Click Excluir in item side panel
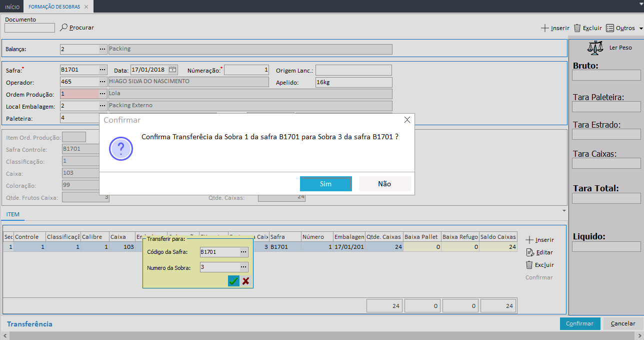644x340 pixels. click(x=540, y=265)
